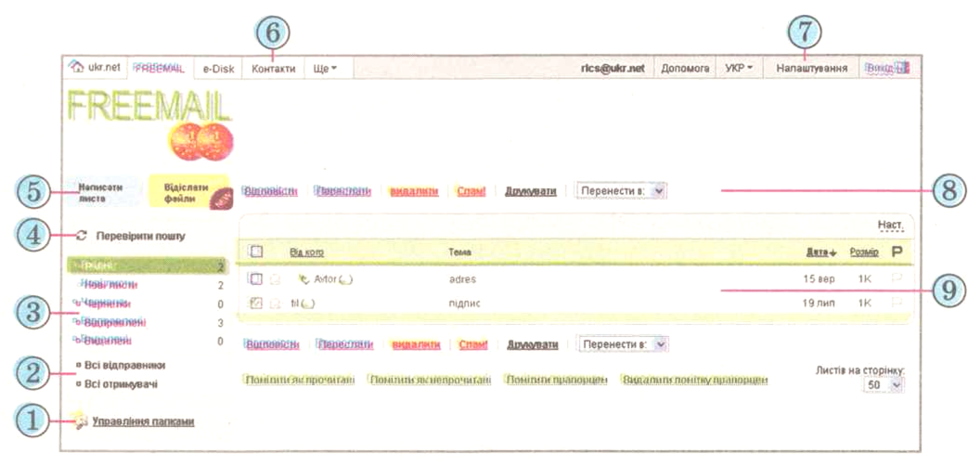Switch to the FREEMAIL tab
Viewport: 980px width, 466px height.
pyautogui.click(x=160, y=68)
